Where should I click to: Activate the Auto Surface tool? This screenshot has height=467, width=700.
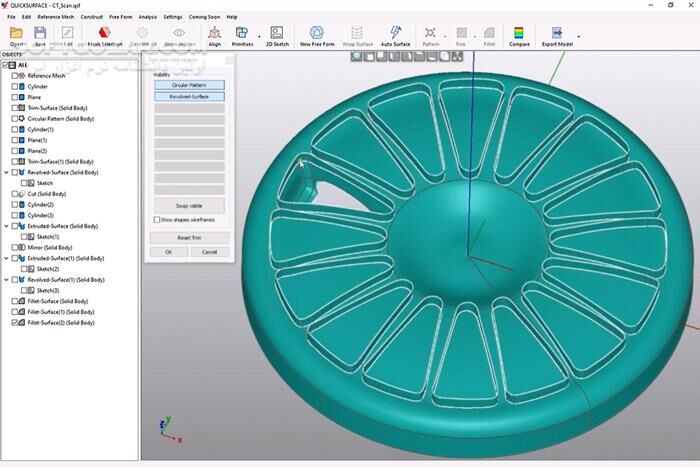coord(395,35)
